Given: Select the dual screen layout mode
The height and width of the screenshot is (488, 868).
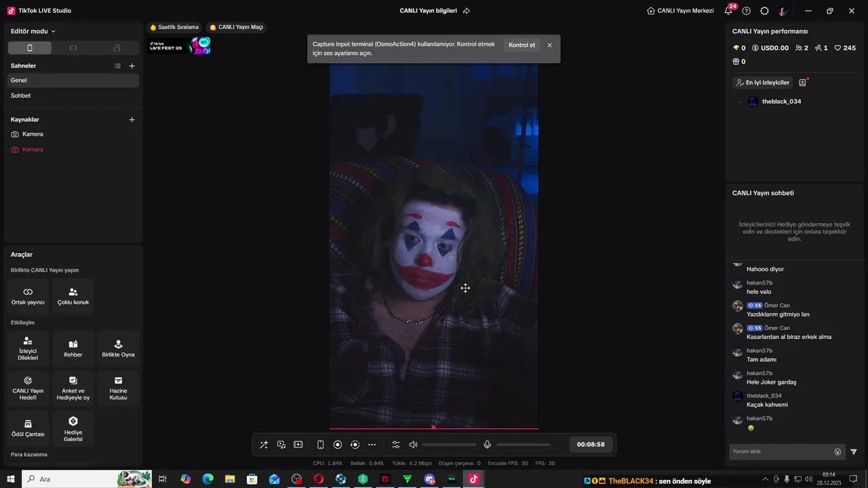Looking at the screenshot, I should click(117, 48).
